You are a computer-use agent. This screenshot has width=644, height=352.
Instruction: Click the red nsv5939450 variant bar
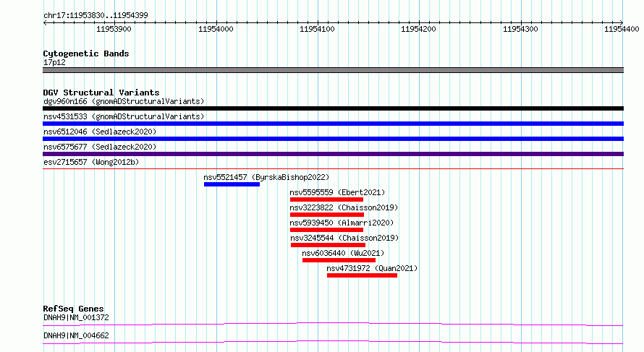326,230
